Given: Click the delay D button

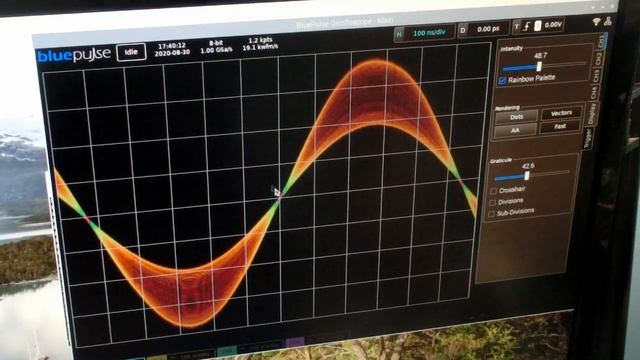Looking at the screenshot, I should (x=463, y=30).
